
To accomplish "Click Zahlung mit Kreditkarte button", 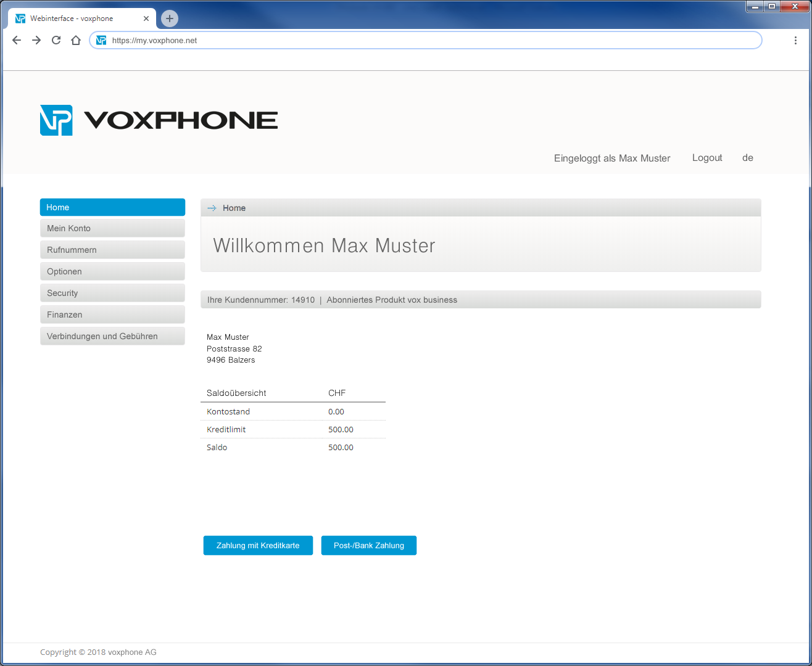I will click(258, 545).
